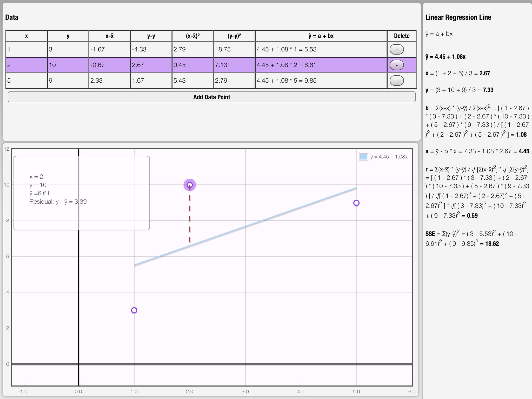Select the x cell containing 1
The width and height of the screenshot is (532, 399).
(x=26, y=49)
